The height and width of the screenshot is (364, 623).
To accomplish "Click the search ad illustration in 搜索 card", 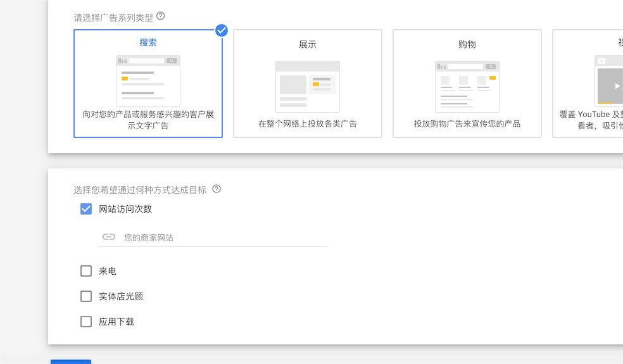I will coord(148,80).
